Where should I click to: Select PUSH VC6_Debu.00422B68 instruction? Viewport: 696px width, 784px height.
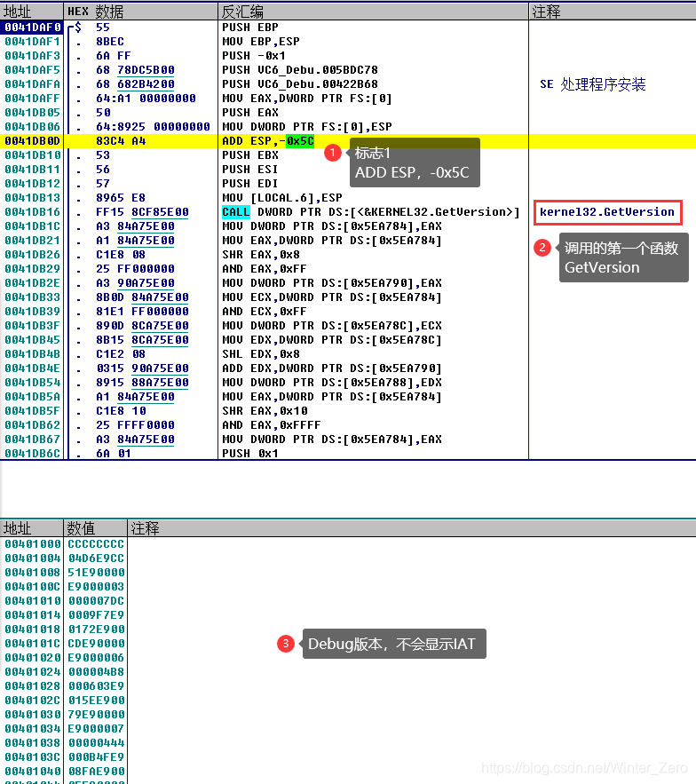click(x=300, y=84)
